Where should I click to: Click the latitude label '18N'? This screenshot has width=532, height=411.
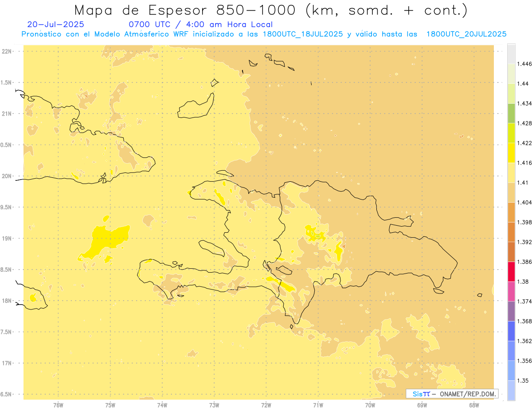pos(7,301)
